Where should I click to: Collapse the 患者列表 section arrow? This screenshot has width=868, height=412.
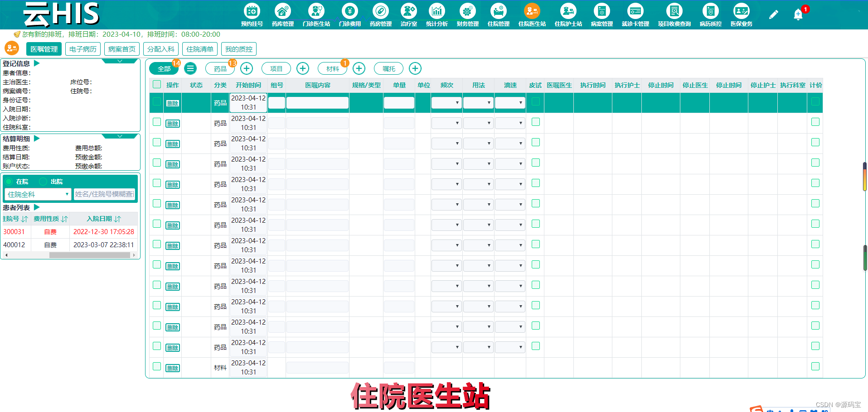coord(37,207)
